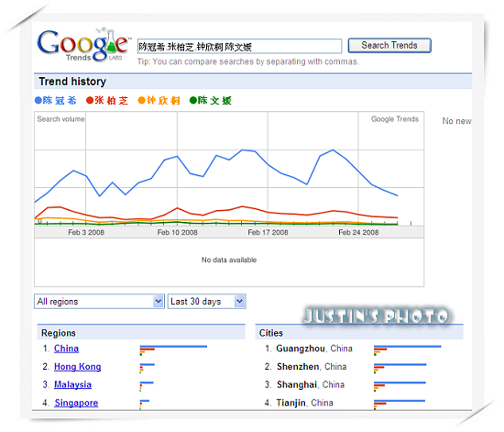Screen dimensions: 504x432
Task: Click the Feb 24 2008 date label
Action: (358, 232)
